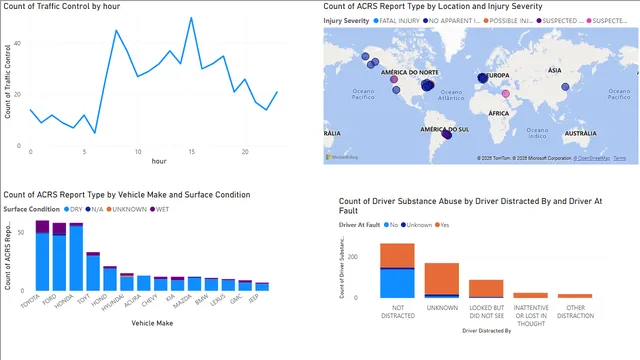Click the 'Driver At Fault' legend label
Screen dimensions: 640x360
[359, 225]
